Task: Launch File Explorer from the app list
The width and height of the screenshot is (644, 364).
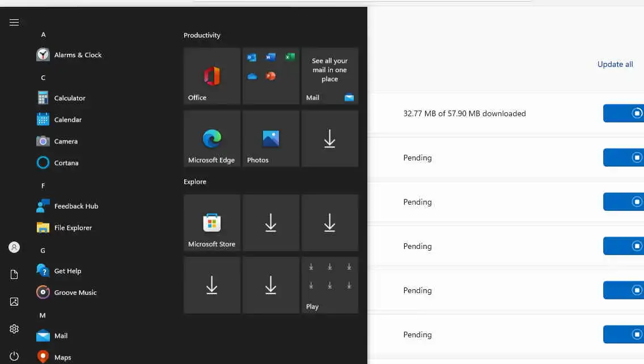Action: 64,227
